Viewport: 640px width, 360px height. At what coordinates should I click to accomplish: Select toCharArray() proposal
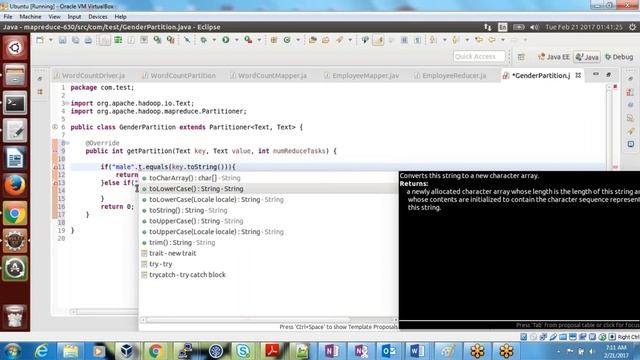(x=268, y=178)
